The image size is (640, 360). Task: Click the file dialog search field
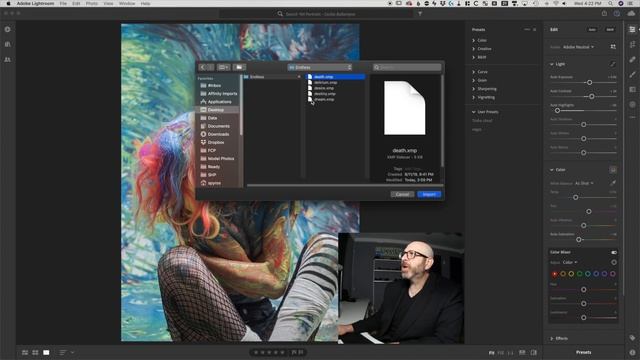(407, 67)
